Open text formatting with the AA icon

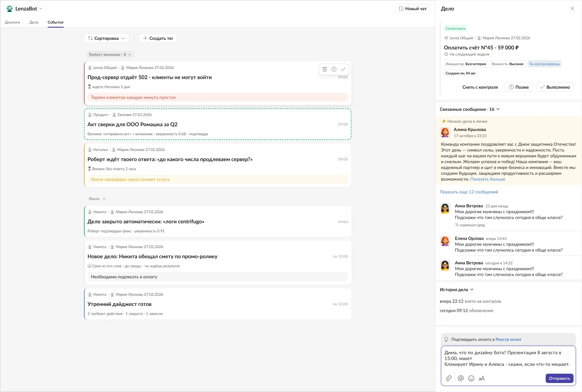pyautogui.click(x=482, y=378)
